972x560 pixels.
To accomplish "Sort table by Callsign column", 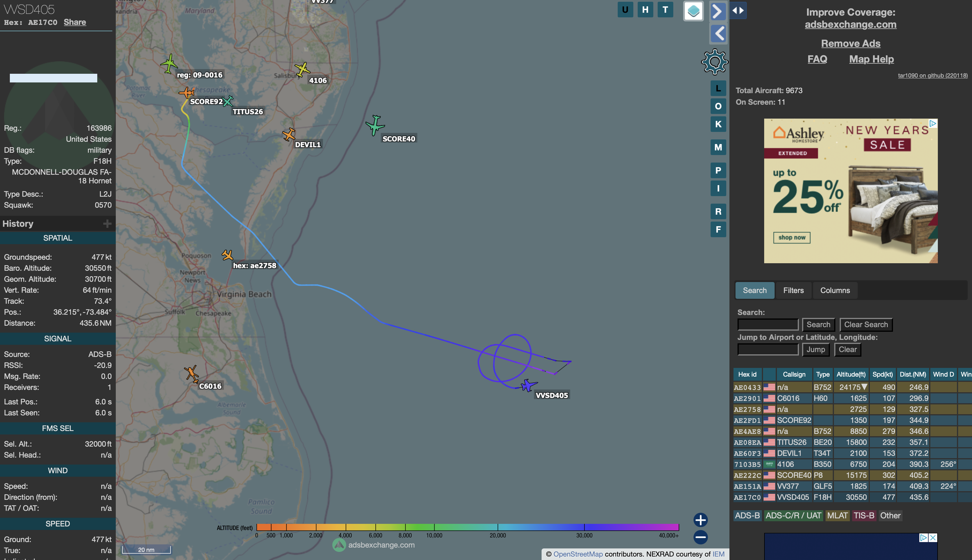I will [794, 374].
